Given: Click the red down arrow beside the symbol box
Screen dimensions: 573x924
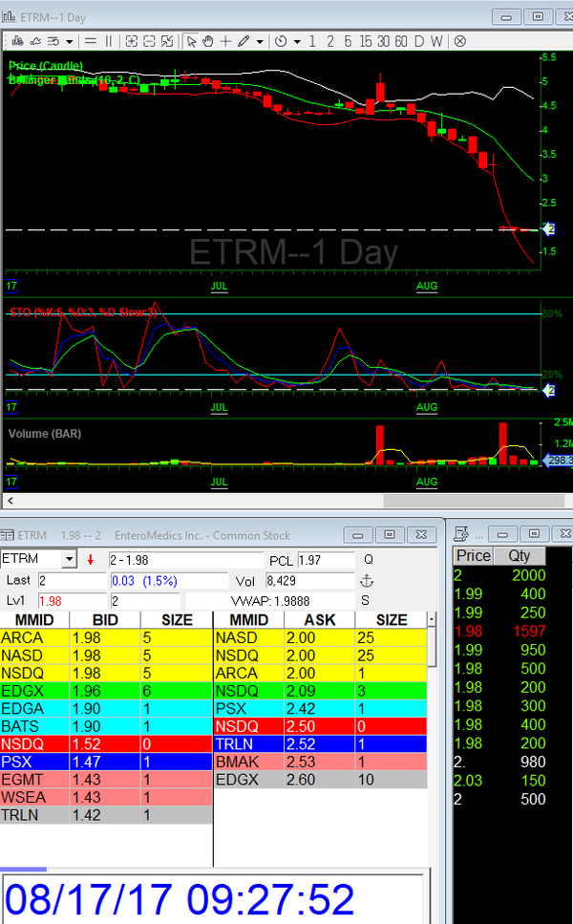Looking at the screenshot, I should tap(90, 560).
